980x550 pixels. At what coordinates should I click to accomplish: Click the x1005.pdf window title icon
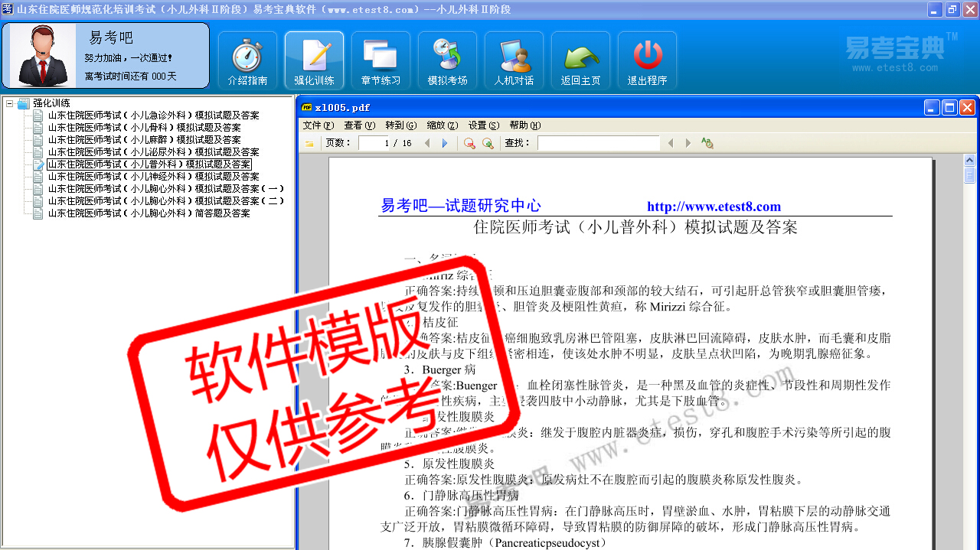point(307,108)
